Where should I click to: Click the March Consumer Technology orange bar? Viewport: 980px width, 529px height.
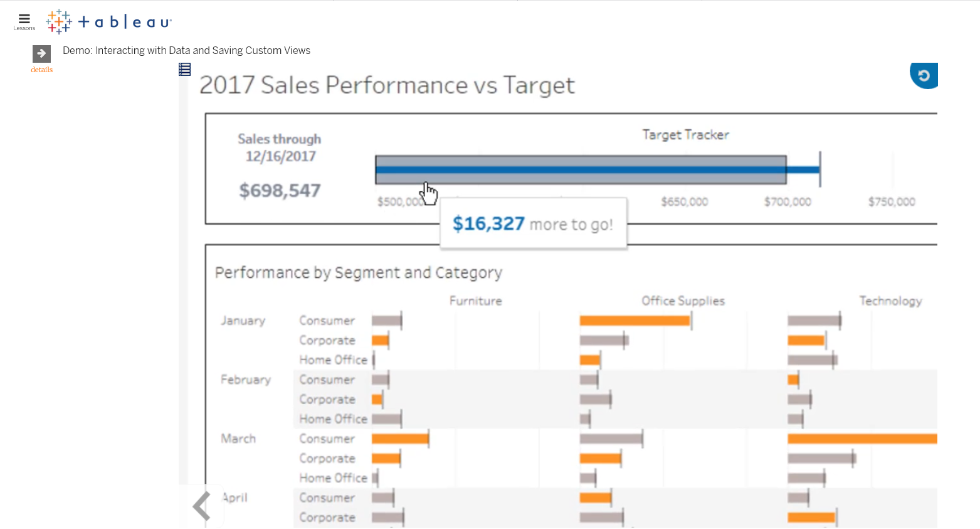pyautogui.click(x=862, y=439)
